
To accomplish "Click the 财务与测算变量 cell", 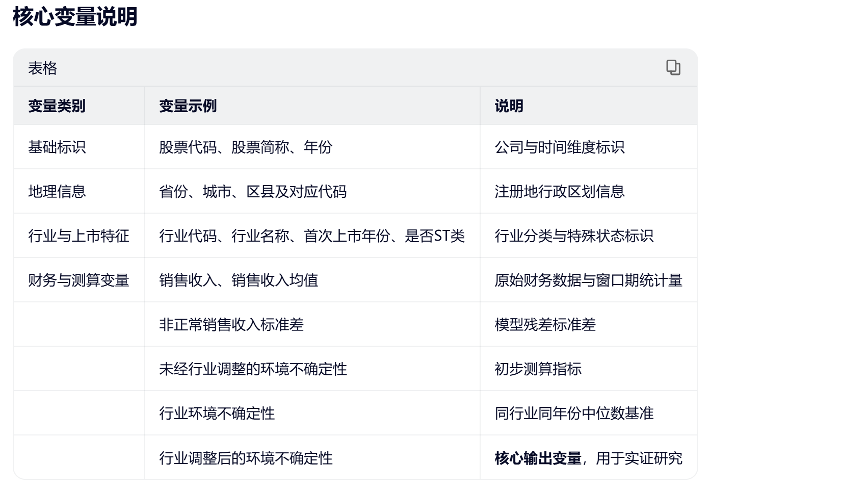I will pyautogui.click(x=78, y=280).
